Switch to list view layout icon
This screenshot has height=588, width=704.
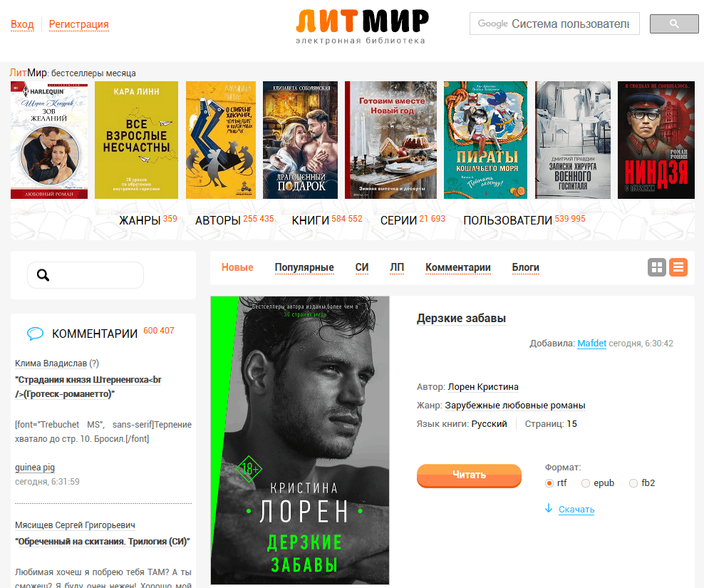[678, 267]
